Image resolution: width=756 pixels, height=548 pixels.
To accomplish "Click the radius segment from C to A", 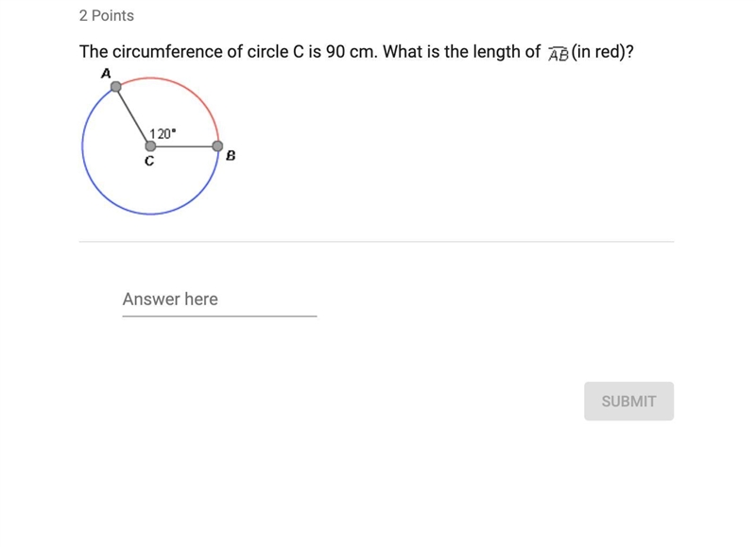I will click(x=133, y=116).
